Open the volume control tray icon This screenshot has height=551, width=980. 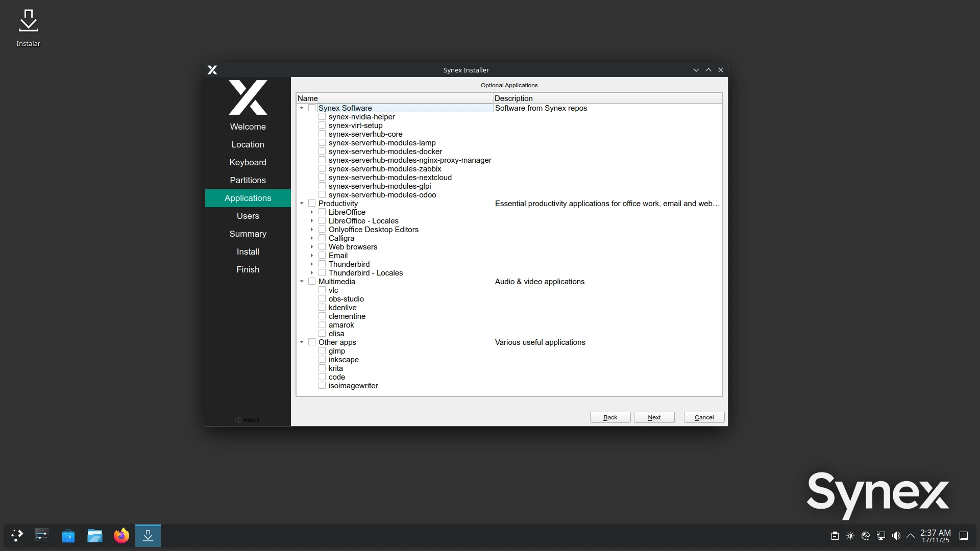click(896, 536)
